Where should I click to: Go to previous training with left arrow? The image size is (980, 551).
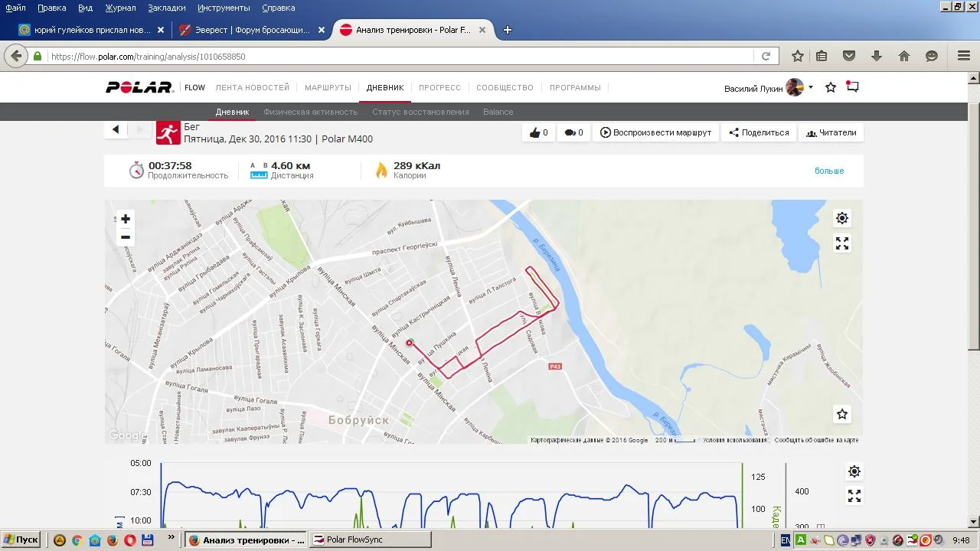pos(116,129)
